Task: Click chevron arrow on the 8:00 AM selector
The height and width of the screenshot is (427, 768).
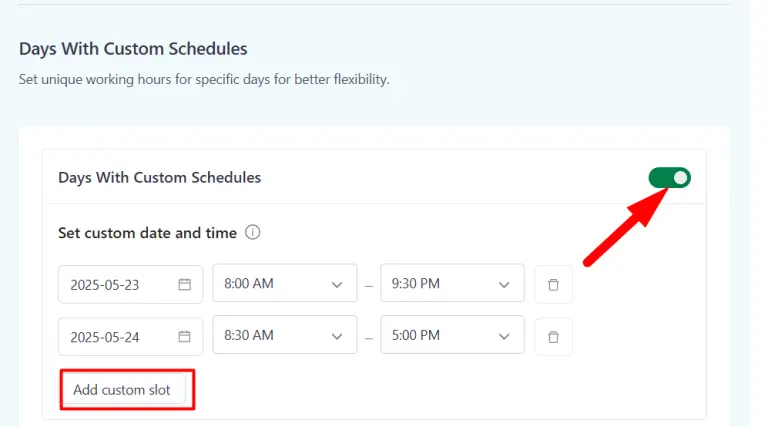Action: tap(336, 284)
